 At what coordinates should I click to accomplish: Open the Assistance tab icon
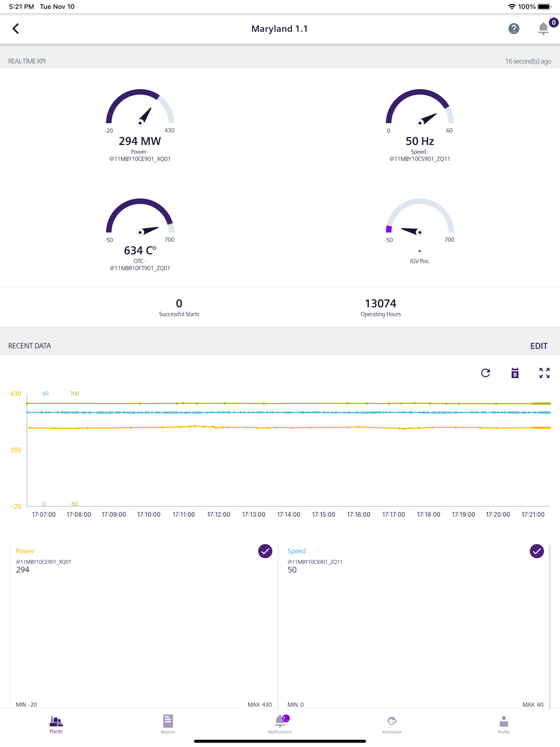[392, 724]
